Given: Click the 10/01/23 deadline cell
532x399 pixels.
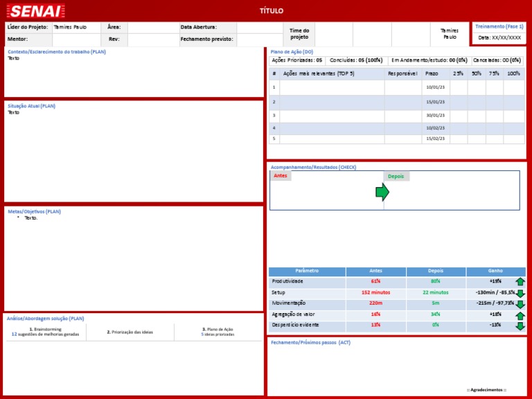Looking at the screenshot, I should [435, 87].
